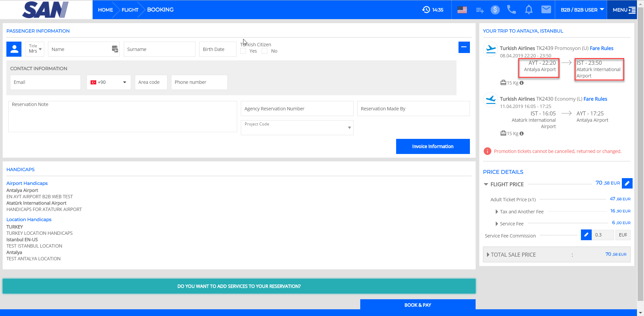This screenshot has width=644, height=316.
Task: Focus Agency Reservation Number field
Action: [x=297, y=108]
